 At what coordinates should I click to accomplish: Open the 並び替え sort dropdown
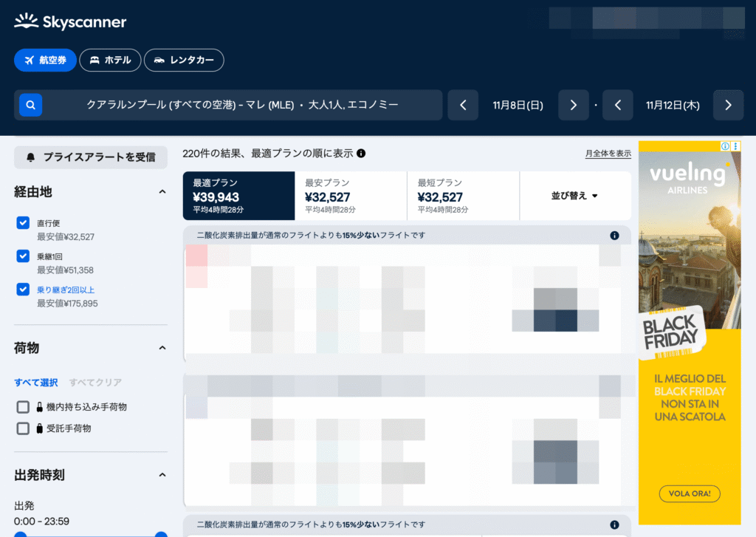point(574,196)
